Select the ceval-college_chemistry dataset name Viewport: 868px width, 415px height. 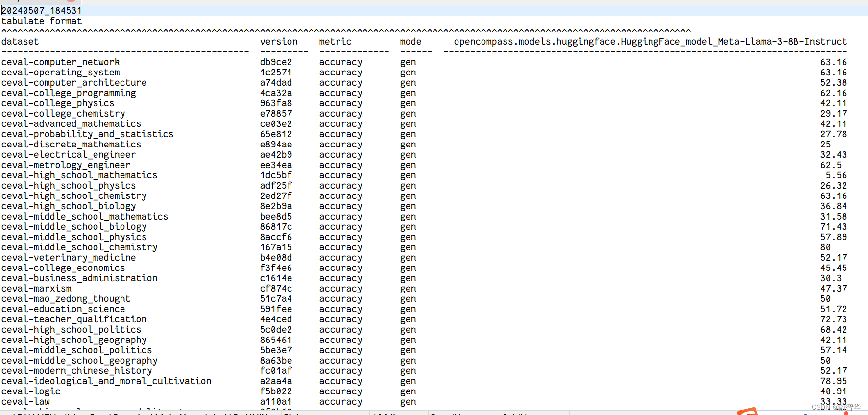(63, 114)
